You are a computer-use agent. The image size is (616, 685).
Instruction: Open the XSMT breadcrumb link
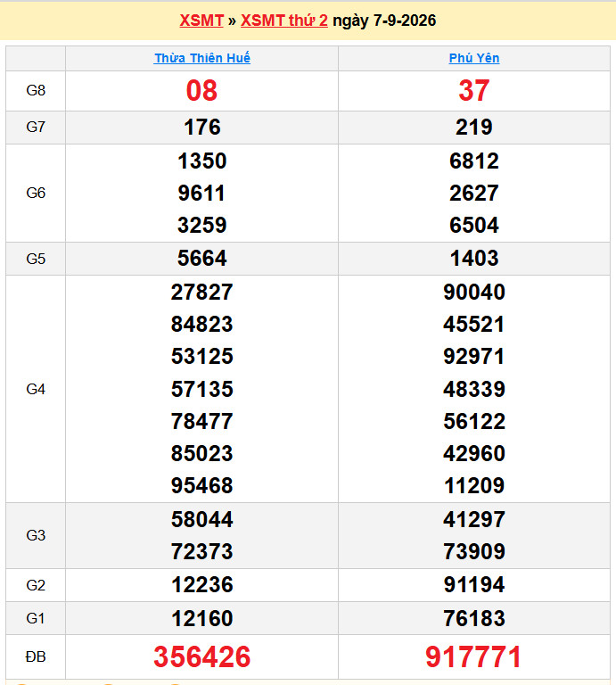click(201, 21)
